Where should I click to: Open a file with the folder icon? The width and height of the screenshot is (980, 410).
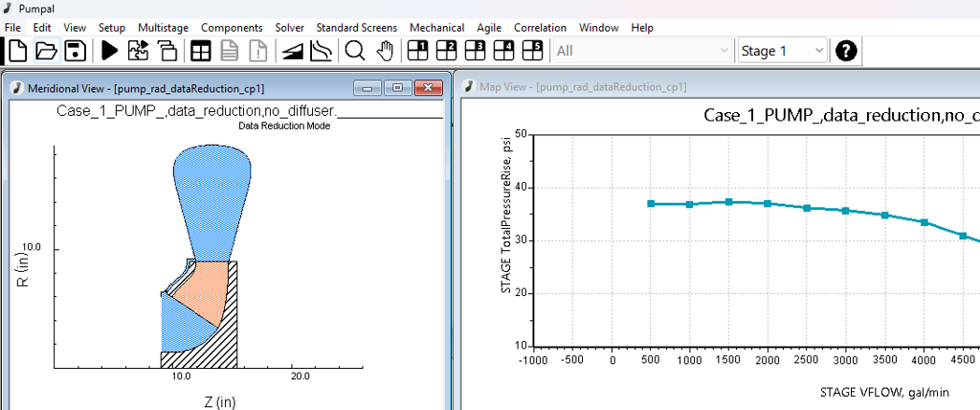click(x=46, y=51)
